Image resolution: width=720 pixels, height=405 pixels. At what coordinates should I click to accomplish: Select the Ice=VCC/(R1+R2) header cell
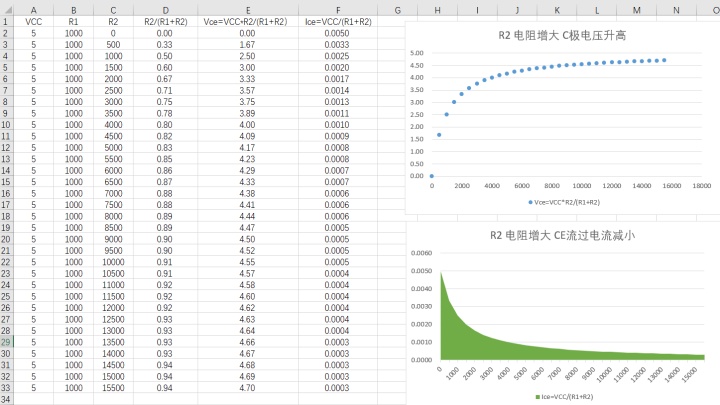[x=337, y=21]
